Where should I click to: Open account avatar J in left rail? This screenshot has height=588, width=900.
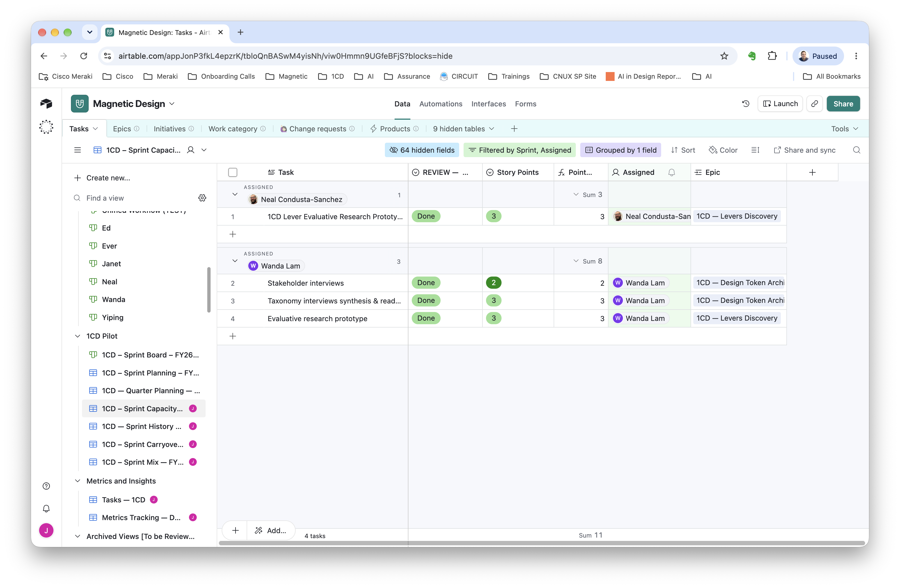pos(46,531)
